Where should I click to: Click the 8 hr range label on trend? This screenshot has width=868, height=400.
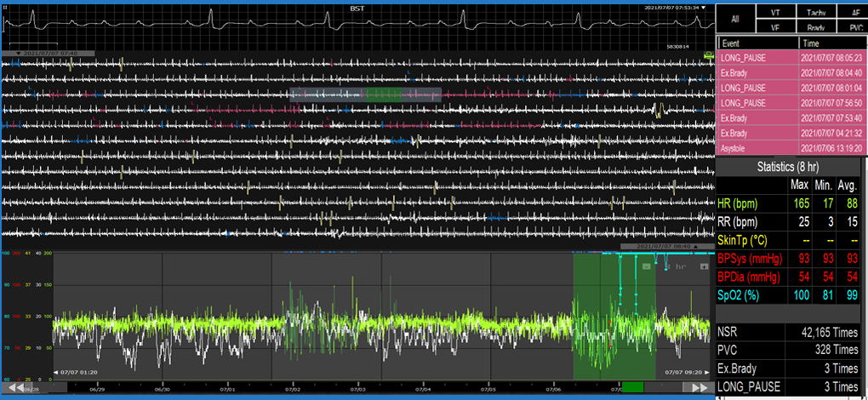[675, 266]
